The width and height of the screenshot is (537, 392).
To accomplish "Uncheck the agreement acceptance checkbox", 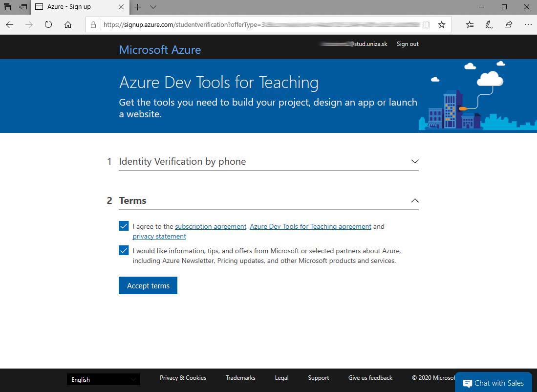I will 124,226.
